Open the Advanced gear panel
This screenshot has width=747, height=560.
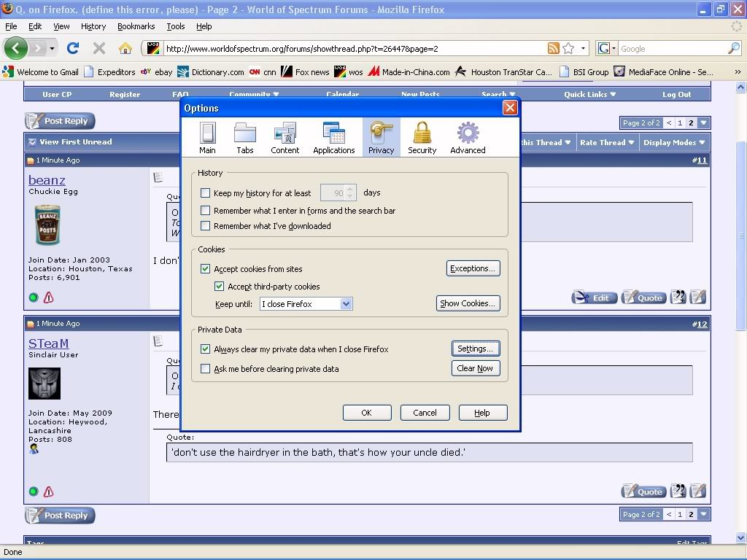coord(468,137)
